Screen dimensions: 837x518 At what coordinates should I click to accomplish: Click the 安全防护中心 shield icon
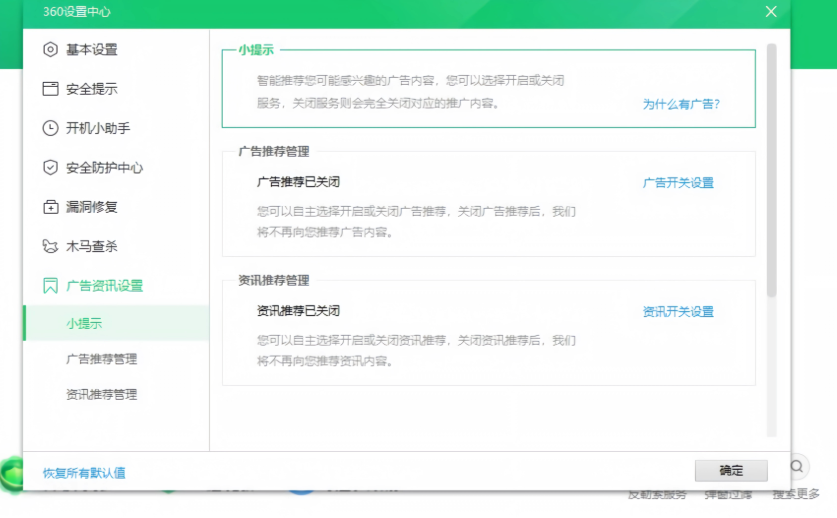point(50,168)
